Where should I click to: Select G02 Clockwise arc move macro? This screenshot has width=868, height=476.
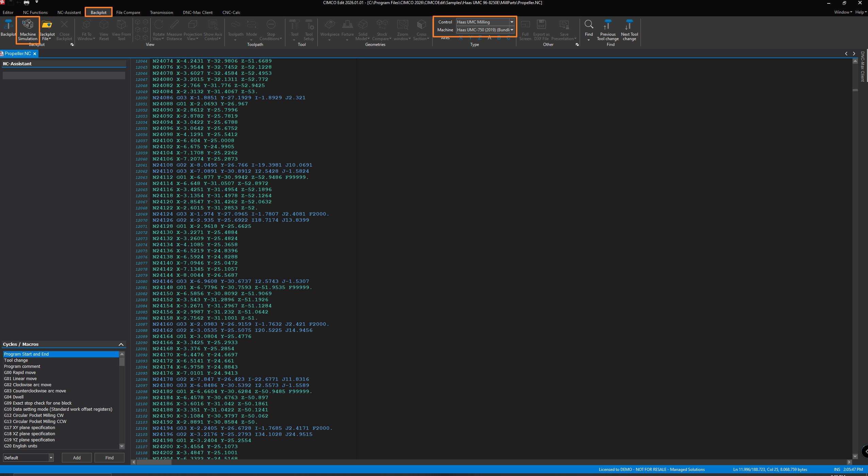28,385
